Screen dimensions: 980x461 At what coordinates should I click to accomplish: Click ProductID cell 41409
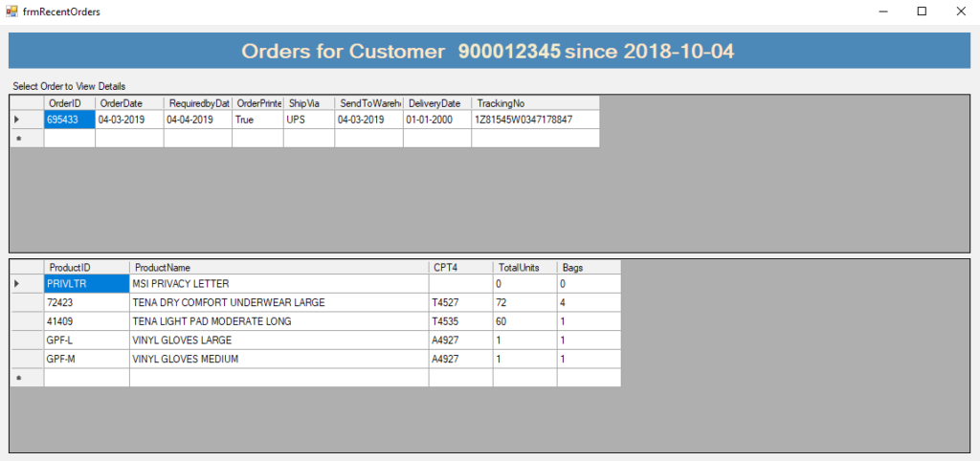86,321
